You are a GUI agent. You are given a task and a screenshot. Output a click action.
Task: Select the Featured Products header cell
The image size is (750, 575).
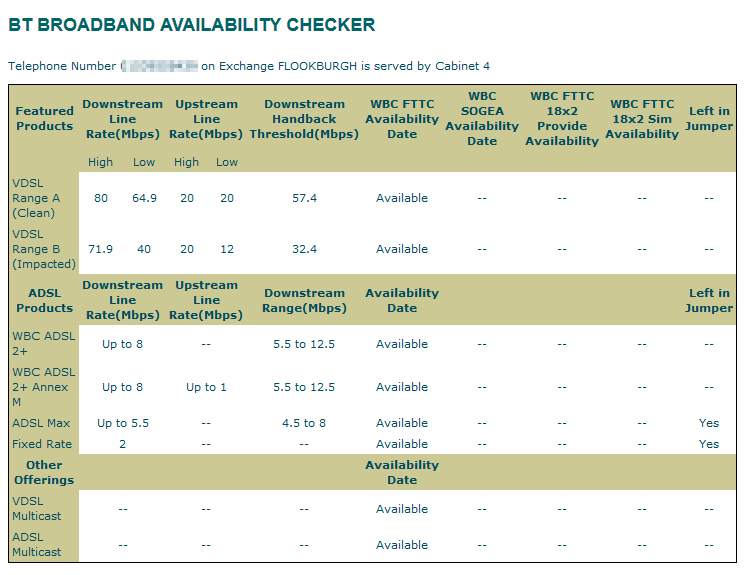(x=44, y=118)
